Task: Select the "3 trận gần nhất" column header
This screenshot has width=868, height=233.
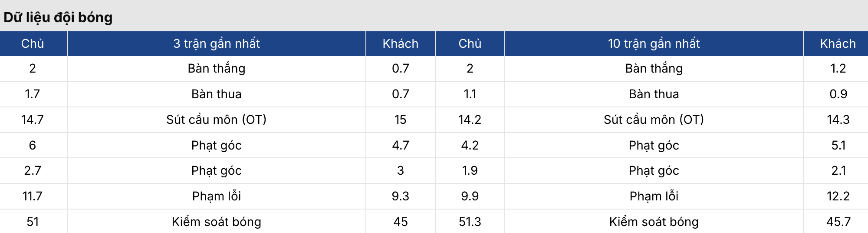Action: point(216,43)
